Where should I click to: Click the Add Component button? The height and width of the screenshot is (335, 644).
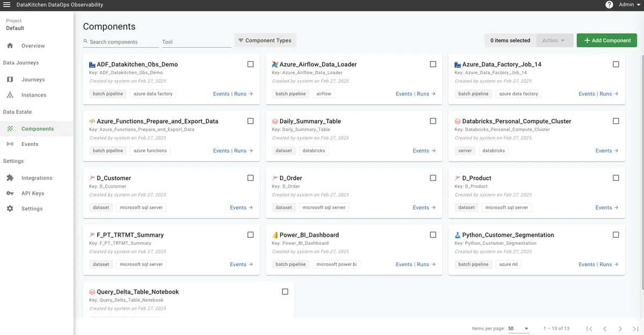(x=607, y=40)
